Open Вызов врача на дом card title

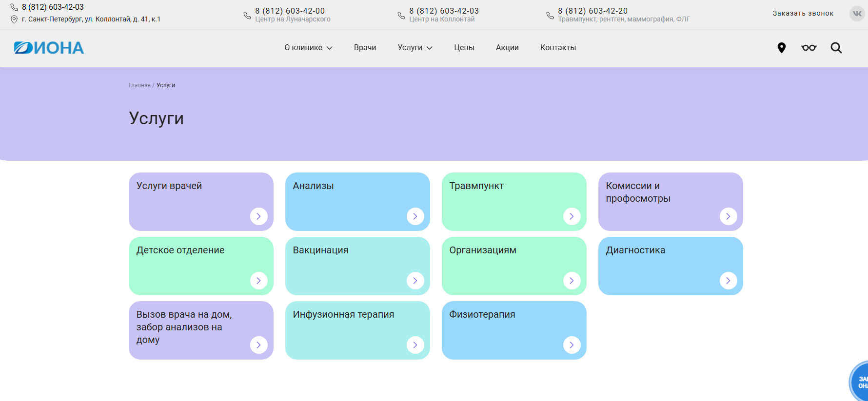pyautogui.click(x=184, y=327)
